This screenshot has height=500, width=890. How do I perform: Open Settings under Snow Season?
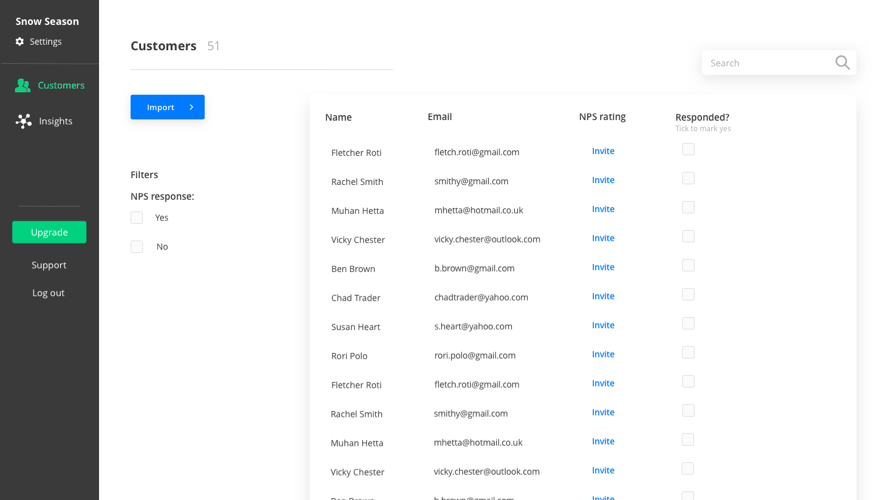pyautogui.click(x=45, y=42)
